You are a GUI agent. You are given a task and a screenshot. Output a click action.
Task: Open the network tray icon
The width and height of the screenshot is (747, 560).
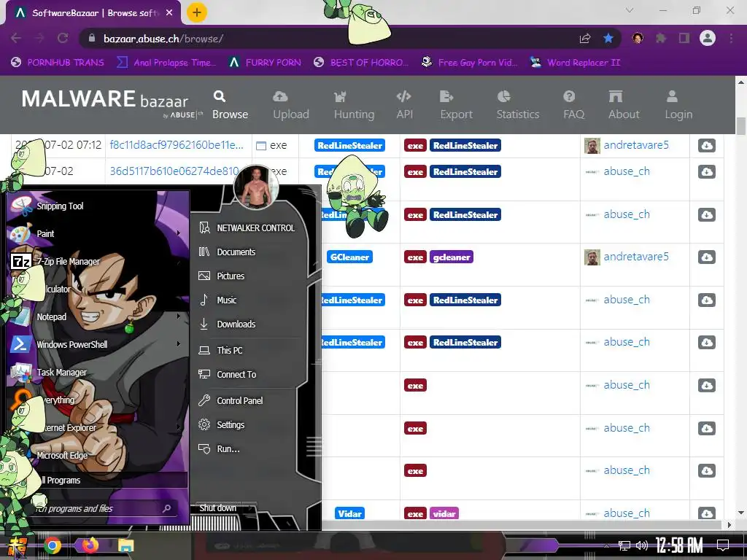click(x=624, y=545)
